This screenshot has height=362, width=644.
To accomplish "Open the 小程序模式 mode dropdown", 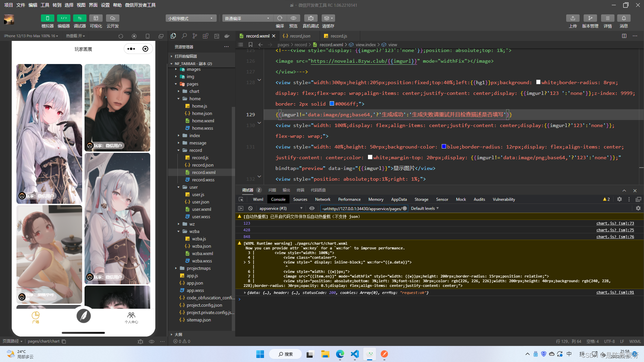I will click(191, 18).
